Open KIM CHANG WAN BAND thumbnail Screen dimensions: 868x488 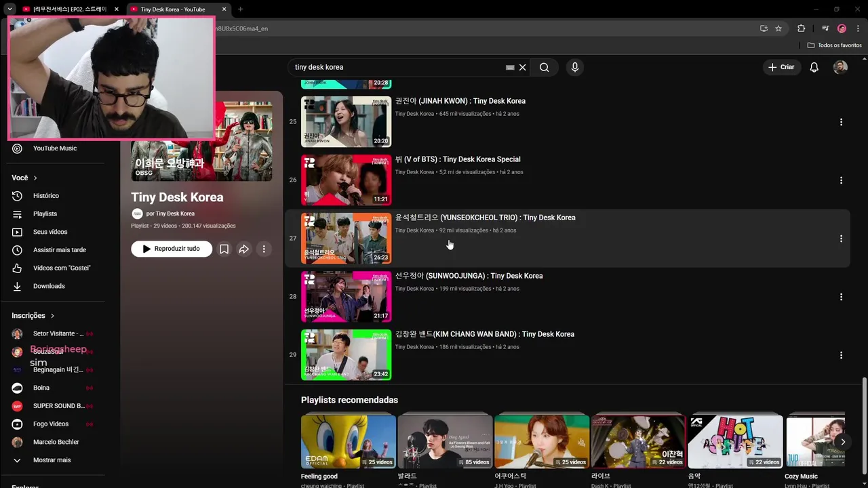(x=346, y=355)
